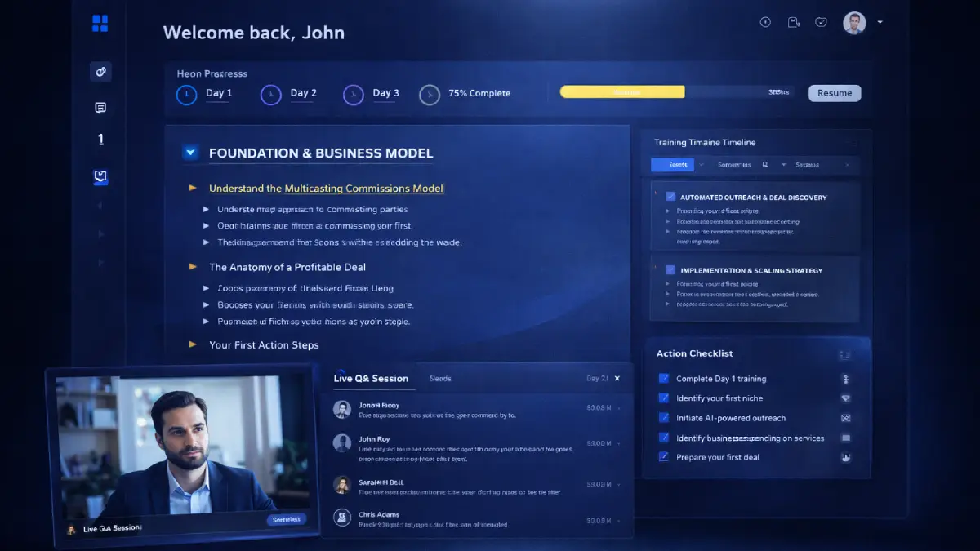Open Chris Adams avatar in Q&A list
This screenshot has height=551, width=980.
[342, 518]
